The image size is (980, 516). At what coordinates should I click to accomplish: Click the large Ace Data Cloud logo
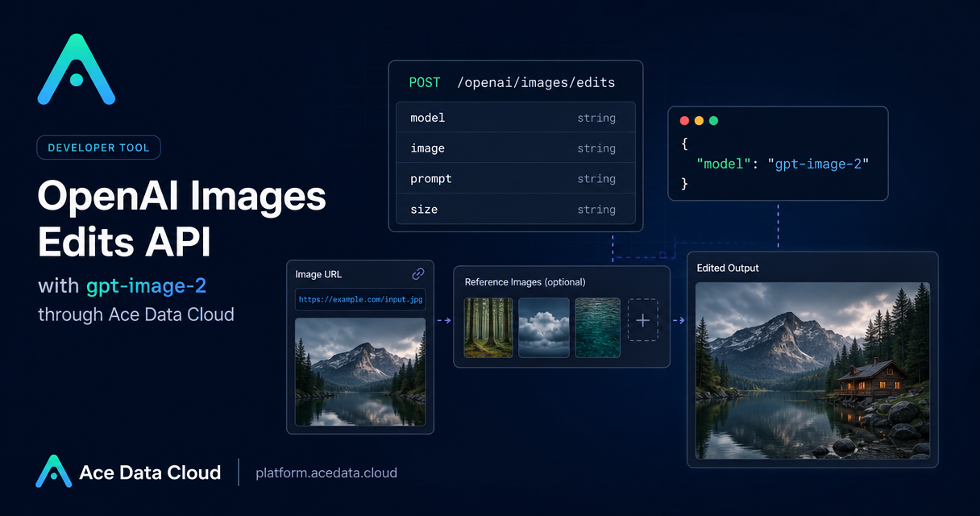pyautogui.click(x=77, y=69)
